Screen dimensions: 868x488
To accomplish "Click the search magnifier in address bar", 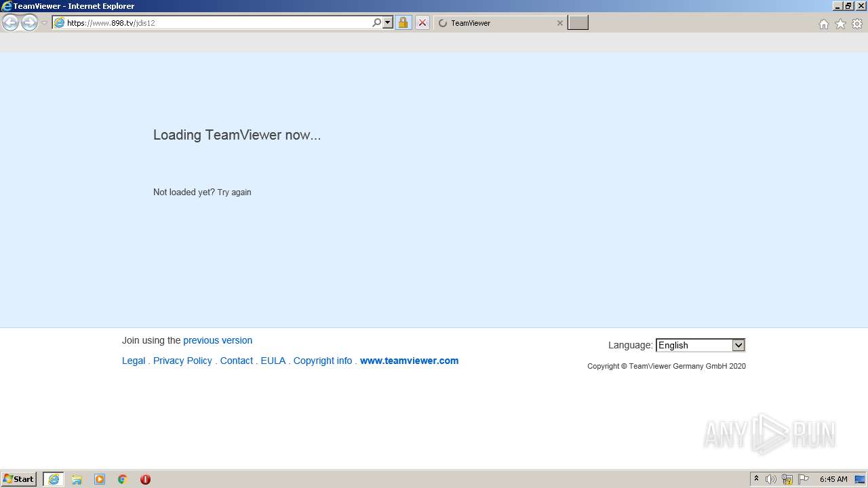I will 377,23.
